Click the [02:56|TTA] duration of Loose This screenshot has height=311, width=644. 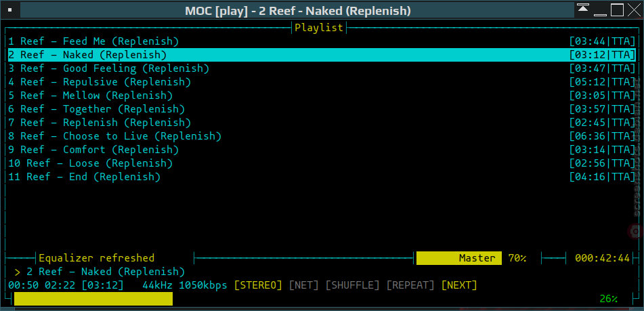(603, 163)
